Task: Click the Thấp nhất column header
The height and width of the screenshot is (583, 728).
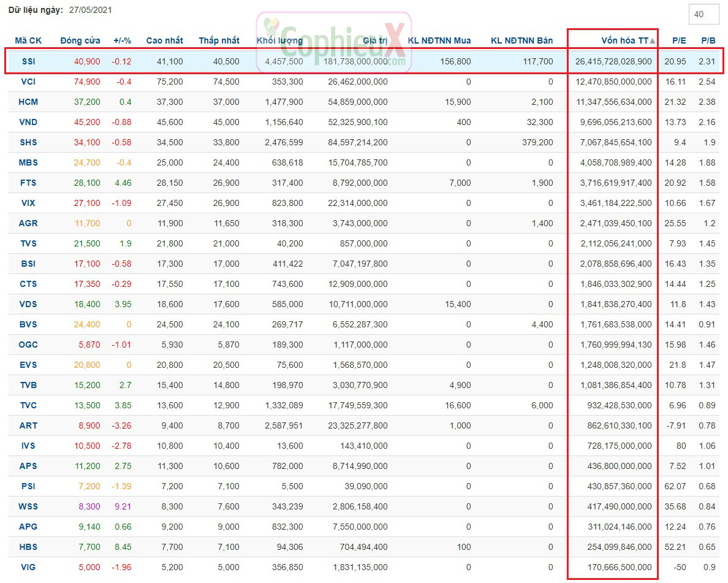Action: click(x=219, y=40)
